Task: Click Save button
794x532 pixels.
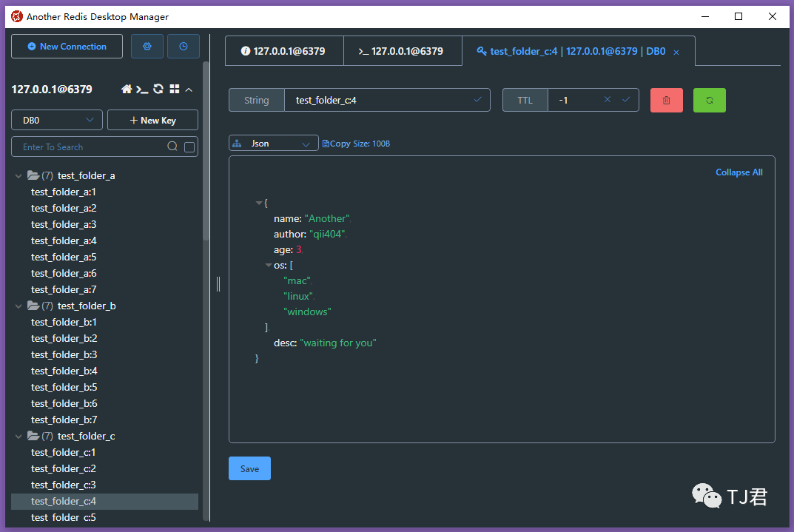Action: [x=249, y=468]
